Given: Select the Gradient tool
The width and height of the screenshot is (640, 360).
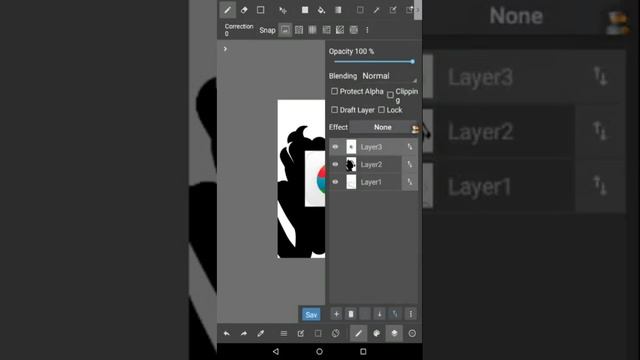Looking at the screenshot, I should coord(338,10).
